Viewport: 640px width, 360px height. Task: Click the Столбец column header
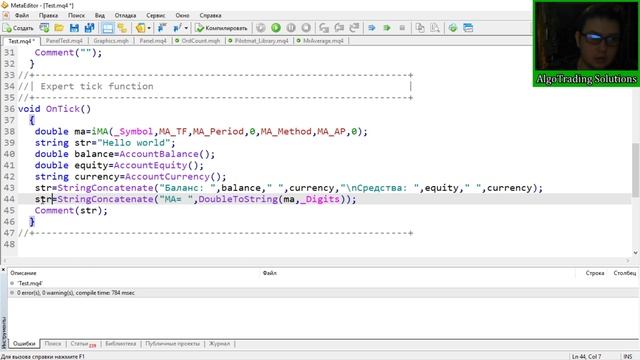624,273
